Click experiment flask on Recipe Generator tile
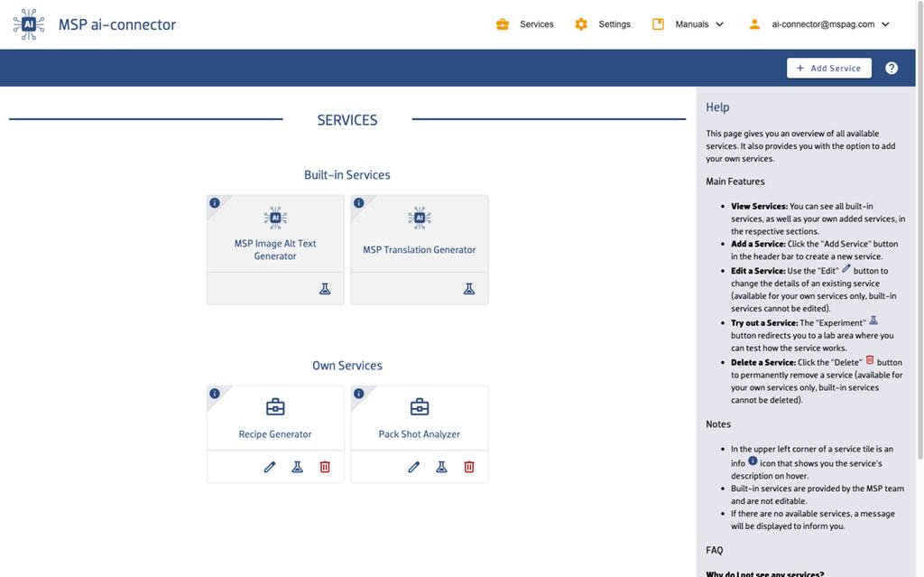Screen dimensions: 924x577 pos(297,467)
